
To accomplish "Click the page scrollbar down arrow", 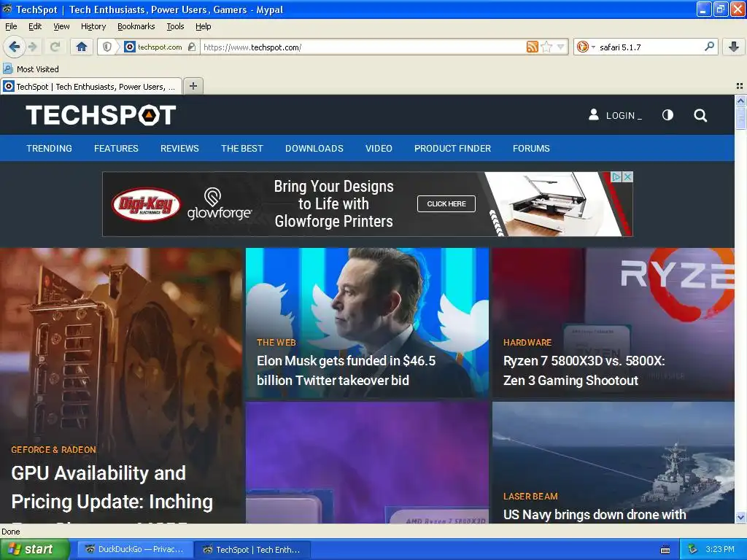I will click(740, 517).
